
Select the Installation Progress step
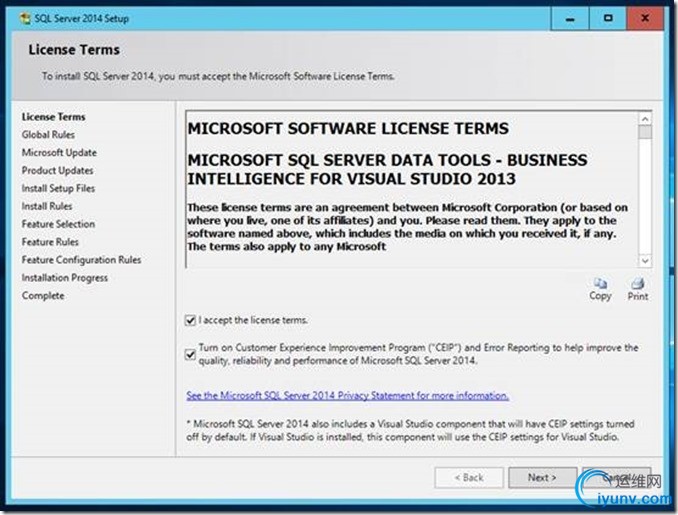pos(65,278)
